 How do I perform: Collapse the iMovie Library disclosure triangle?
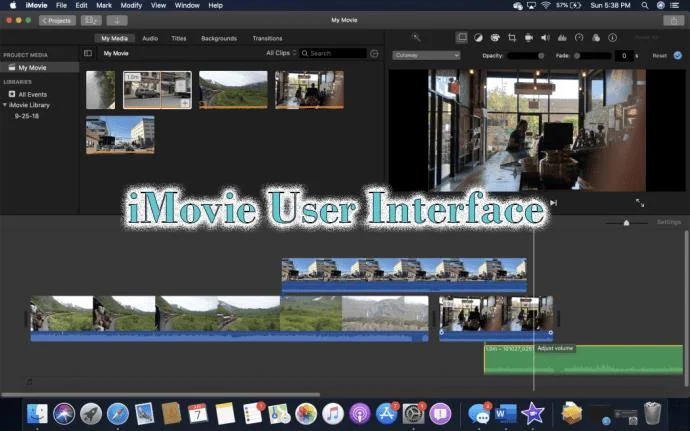pos(5,105)
